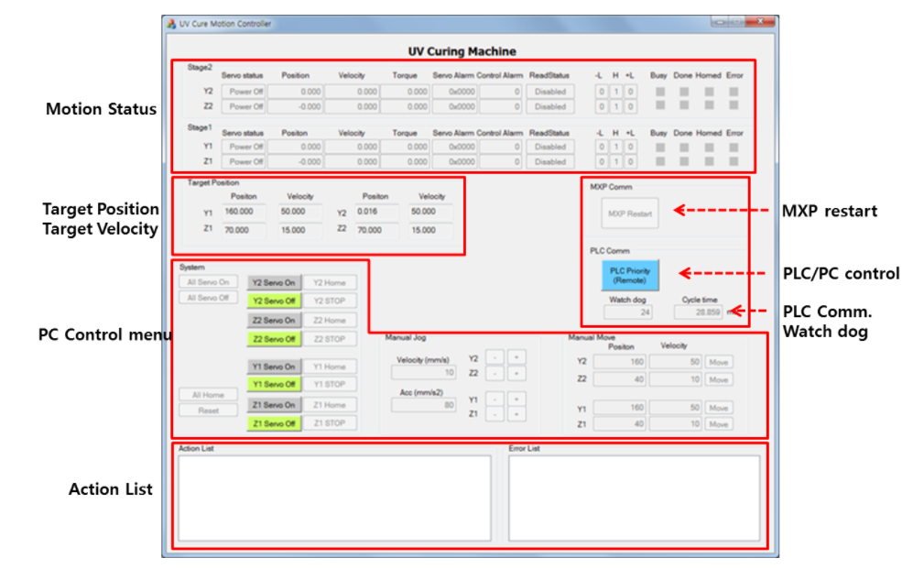Click the Manual Jog Velocity input field
Image resolution: width=924 pixels, height=569 pixels.
tap(423, 373)
